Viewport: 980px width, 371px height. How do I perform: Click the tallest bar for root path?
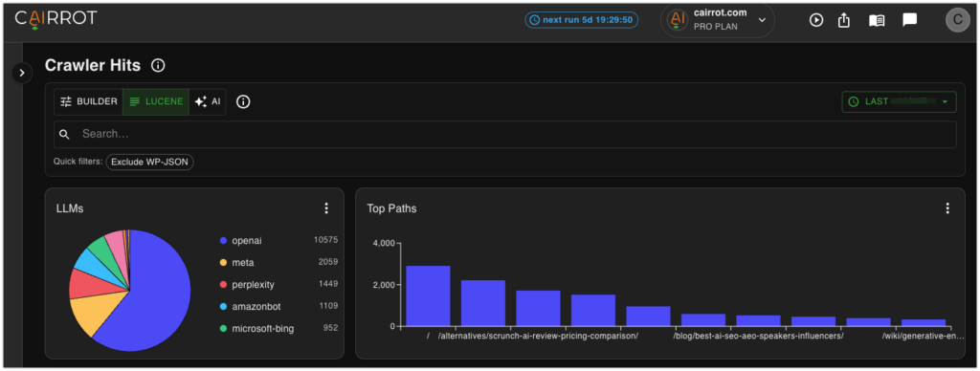[x=428, y=296]
